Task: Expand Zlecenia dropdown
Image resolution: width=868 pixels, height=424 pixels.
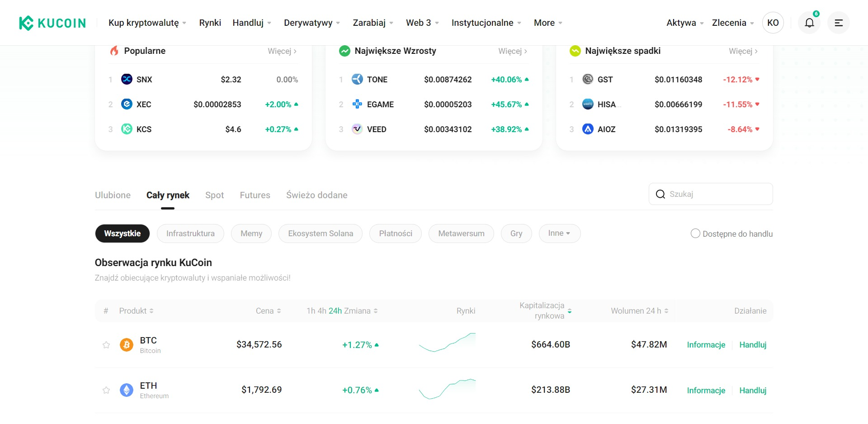Action: point(733,23)
